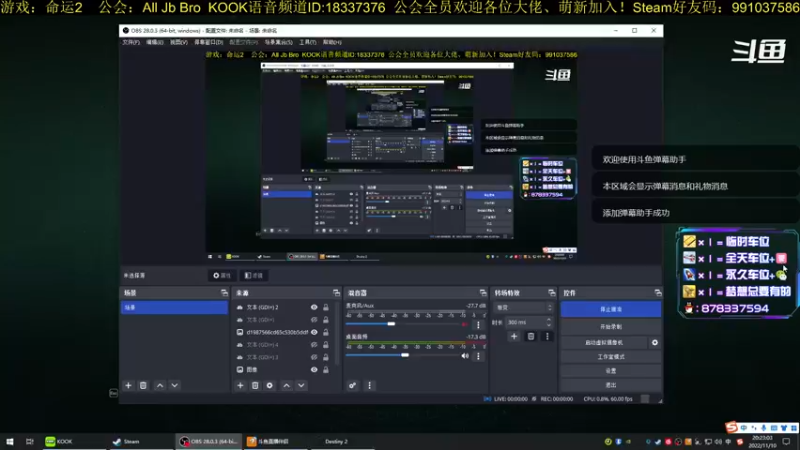
Task: Remove the scene transition trash icon
Action: tap(531, 336)
